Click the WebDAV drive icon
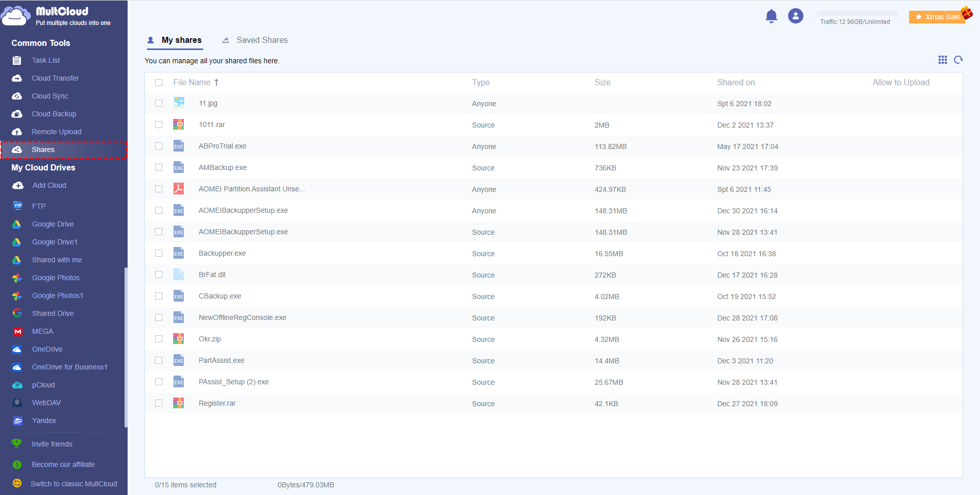Image resolution: width=980 pixels, height=495 pixels. [x=17, y=403]
